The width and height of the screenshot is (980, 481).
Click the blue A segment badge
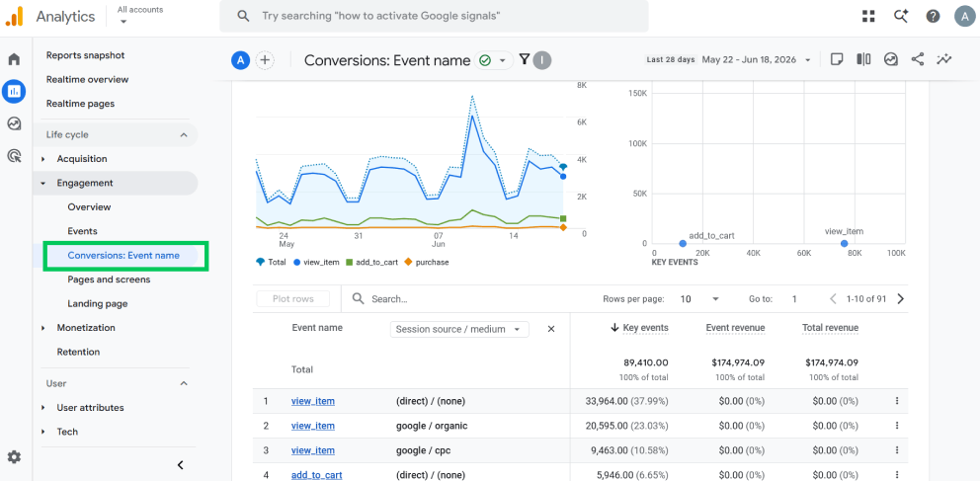pyautogui.click(x=241, y=60)
